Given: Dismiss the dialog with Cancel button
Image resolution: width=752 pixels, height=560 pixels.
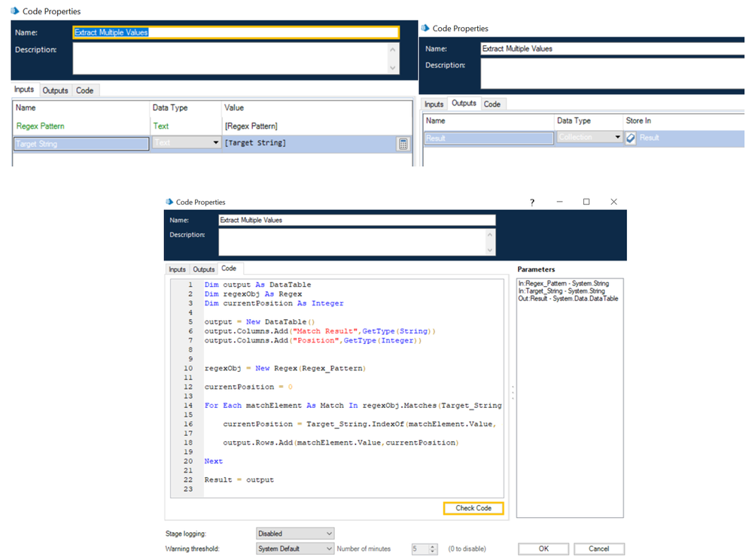Looking at the screenshot, I should pos(598,549).
